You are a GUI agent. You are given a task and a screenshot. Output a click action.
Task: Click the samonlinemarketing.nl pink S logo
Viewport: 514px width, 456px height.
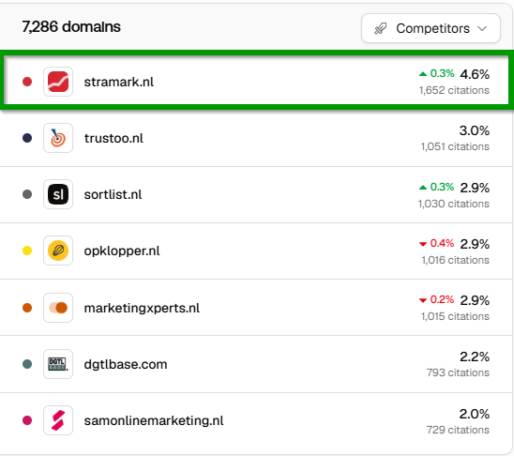coord(58,420)
